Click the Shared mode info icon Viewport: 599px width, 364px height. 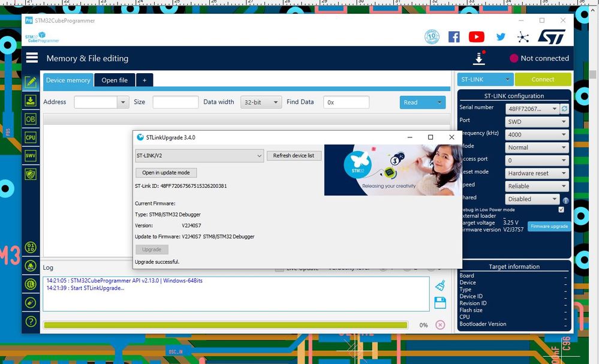(566, 200)
